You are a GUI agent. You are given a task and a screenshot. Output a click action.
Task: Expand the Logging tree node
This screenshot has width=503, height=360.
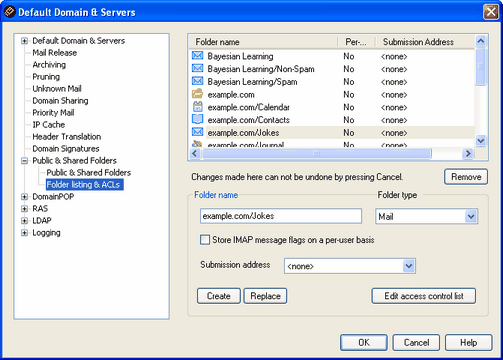tap(24, 233)
